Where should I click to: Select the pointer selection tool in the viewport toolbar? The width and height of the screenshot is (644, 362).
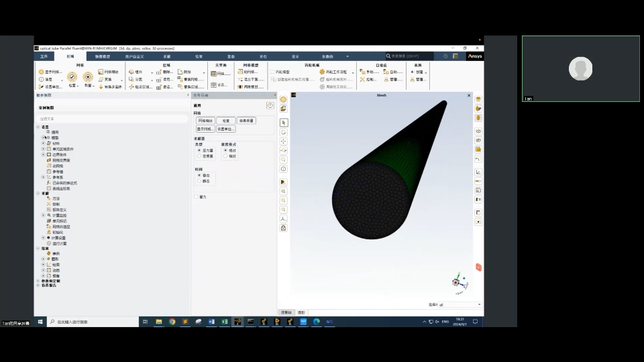pos(283,123)
